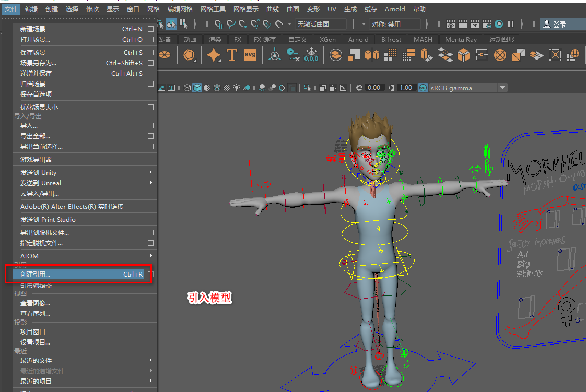Open the sRGB gamma view transform dropdown

[502, 88]
